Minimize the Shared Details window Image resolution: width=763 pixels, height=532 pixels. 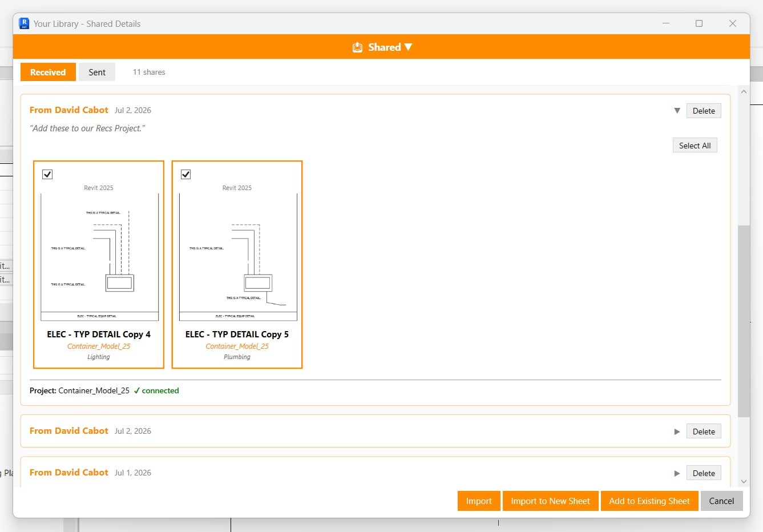pyautogui.click(x=666, y=23)
